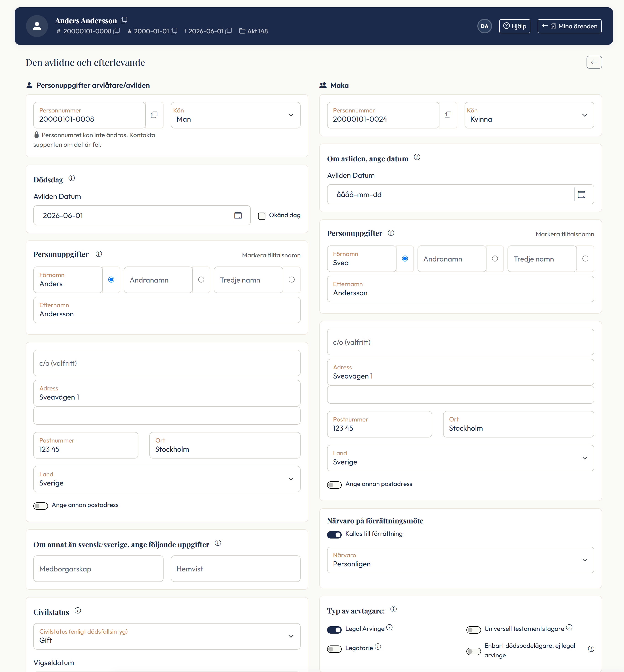Show info for Universell testamentstagare
This screenshot has height=672, width=624.
click(x=569, y=627)
